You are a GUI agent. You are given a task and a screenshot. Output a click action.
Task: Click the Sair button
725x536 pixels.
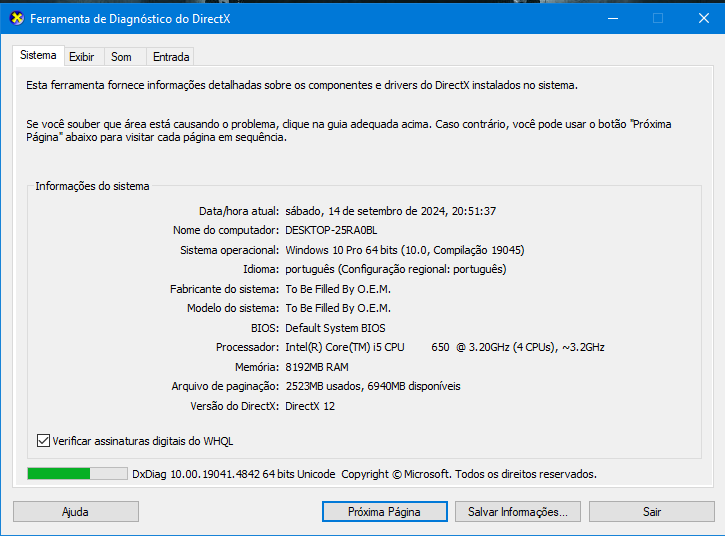[652, 512]
